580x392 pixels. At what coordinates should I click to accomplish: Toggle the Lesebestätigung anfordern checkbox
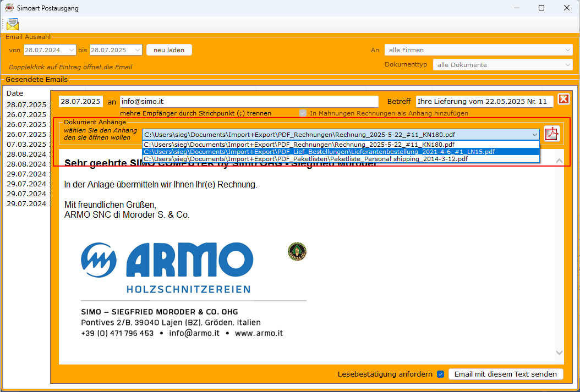440,374
